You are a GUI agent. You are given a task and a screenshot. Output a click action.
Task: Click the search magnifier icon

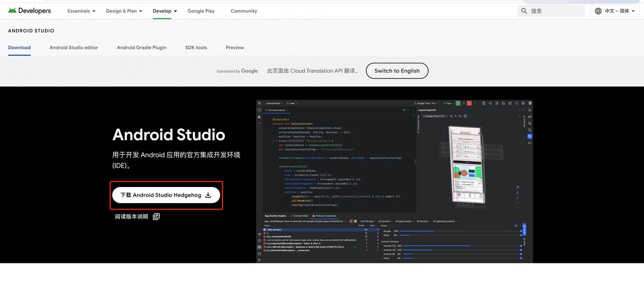point(524,11)
